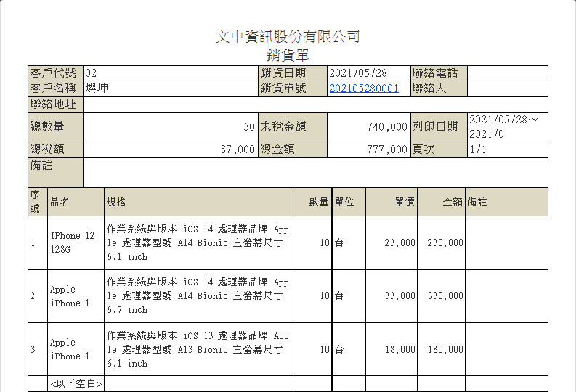
Task: Click the customer code value 02
Action: pyautogui.click(x=170, y=73)
